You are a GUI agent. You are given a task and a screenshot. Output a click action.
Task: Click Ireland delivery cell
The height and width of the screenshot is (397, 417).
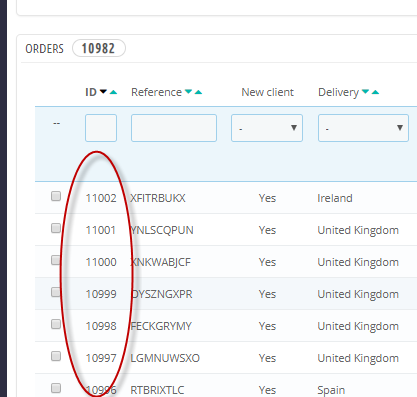335,198
